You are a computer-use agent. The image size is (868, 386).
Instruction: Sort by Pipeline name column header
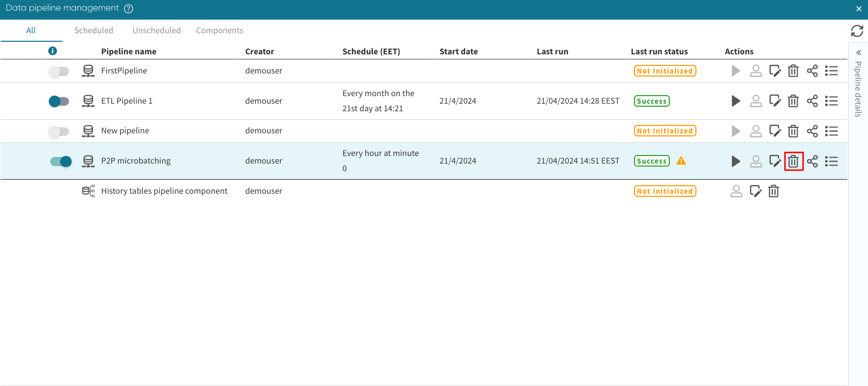coord(128,51)
